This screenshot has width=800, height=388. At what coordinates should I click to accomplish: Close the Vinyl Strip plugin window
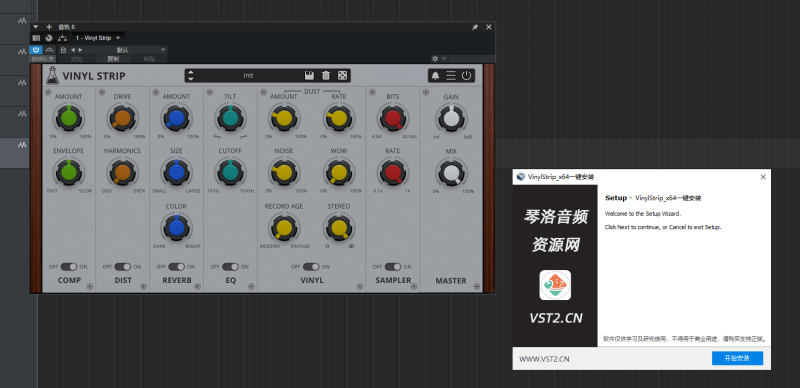(x=488, y=27)
